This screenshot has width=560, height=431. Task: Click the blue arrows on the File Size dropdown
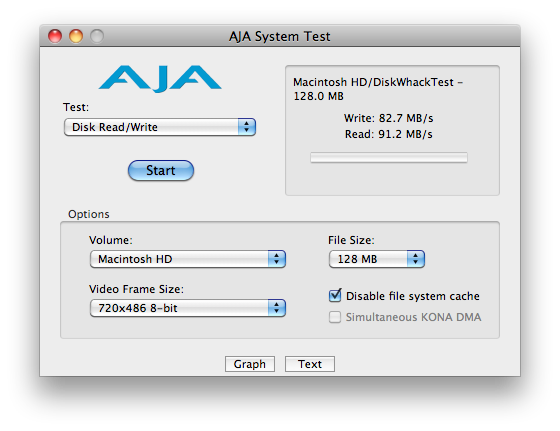tap(415, 259)
